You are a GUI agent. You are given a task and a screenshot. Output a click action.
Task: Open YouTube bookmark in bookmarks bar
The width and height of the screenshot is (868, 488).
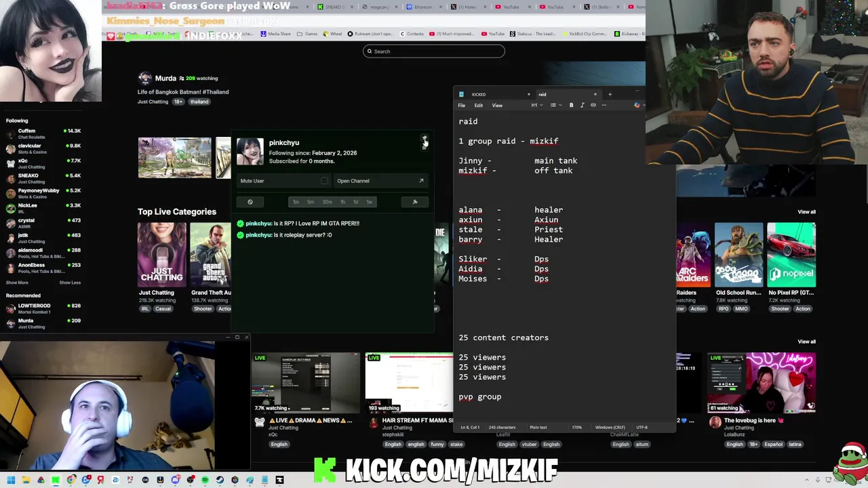493,34
